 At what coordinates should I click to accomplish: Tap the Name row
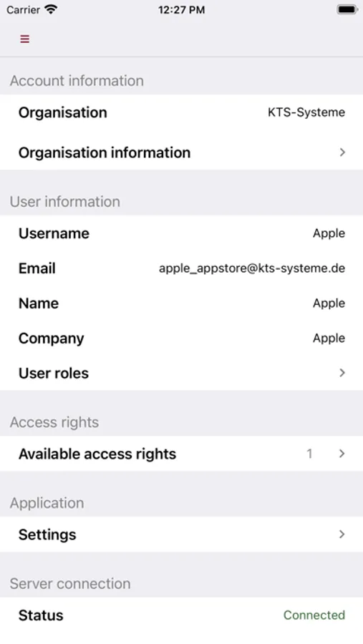click(x=181, y=303)
